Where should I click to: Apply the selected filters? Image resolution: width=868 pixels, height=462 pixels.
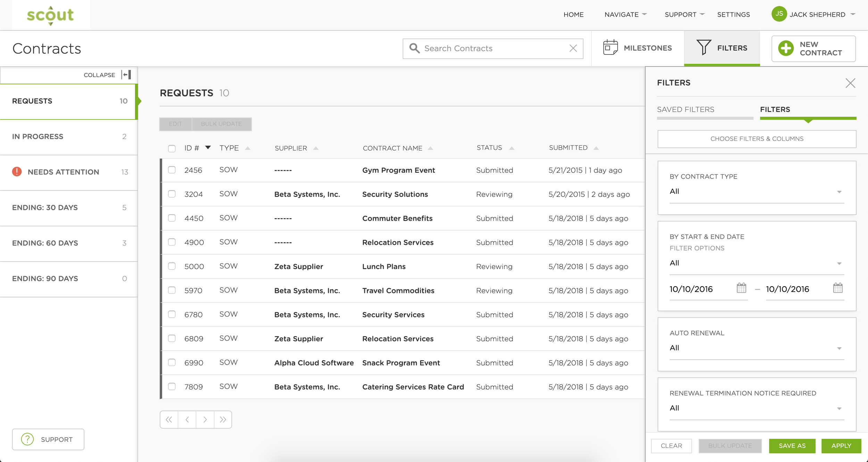[841, 446]
